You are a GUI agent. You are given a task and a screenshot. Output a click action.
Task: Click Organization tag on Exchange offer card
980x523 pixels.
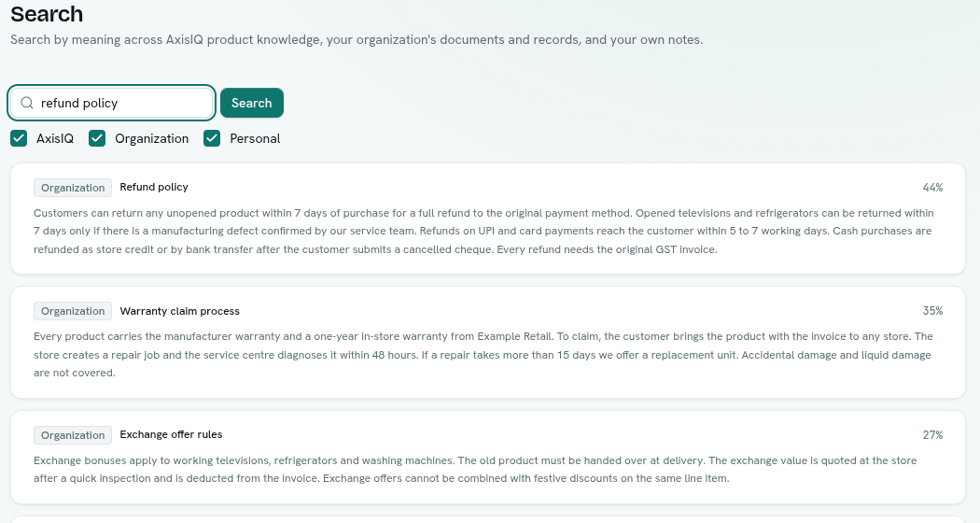click(x=73, y=435)
